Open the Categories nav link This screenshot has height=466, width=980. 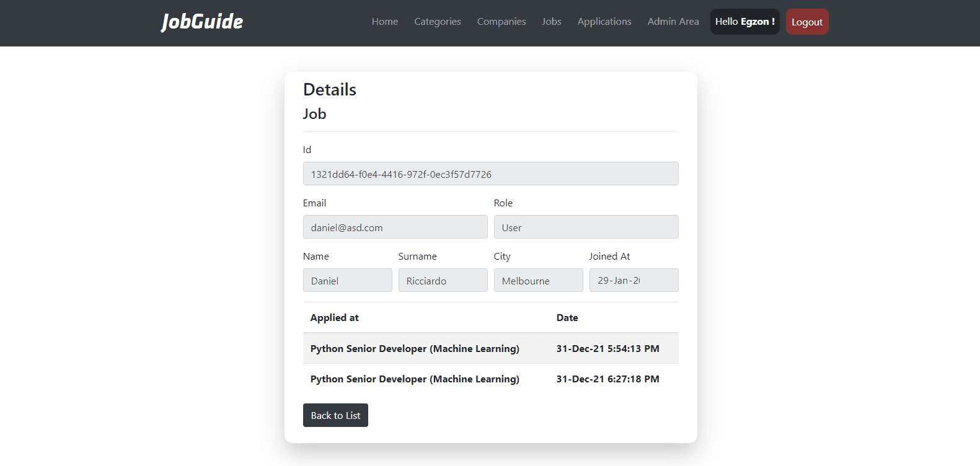[x=437, y=22]
